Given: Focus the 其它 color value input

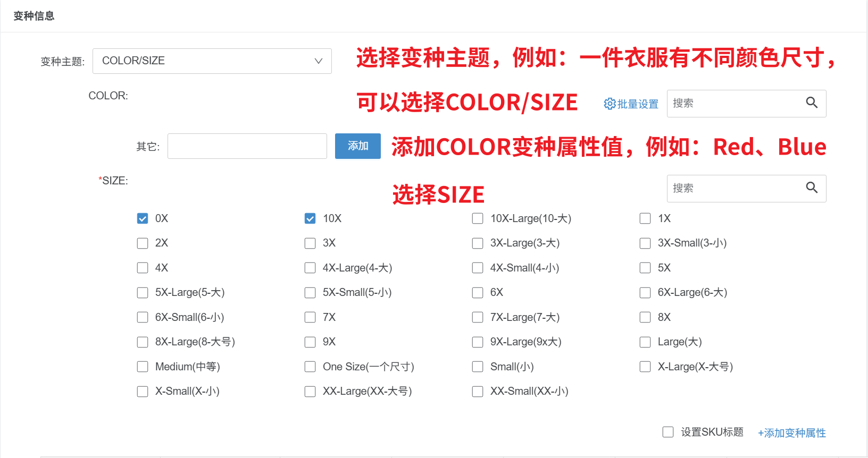Looking at the screenshot, I should click(247, 146).
